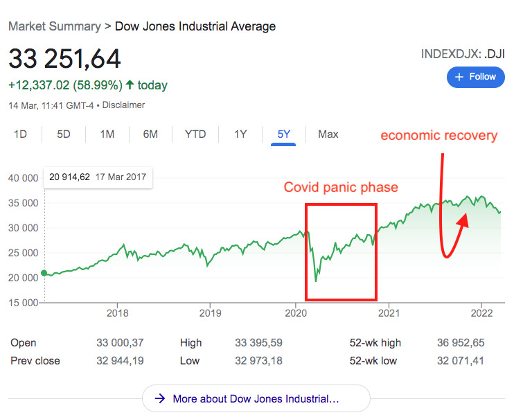
Task: Click the arrow icon beside More about Dow Jones
Action: [x=160, y=398]
